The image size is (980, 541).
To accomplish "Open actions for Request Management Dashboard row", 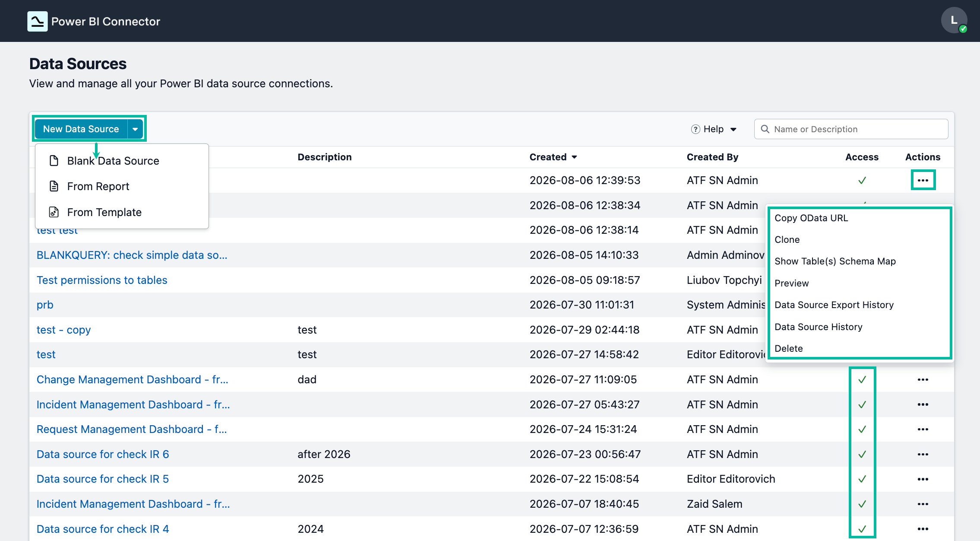I will pos(923,429).
